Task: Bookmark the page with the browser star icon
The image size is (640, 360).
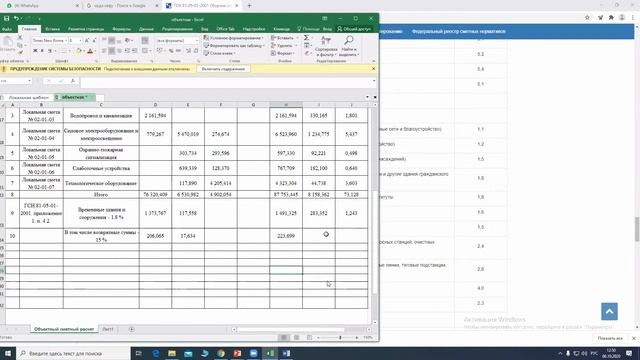Action: tap(587, 18)
